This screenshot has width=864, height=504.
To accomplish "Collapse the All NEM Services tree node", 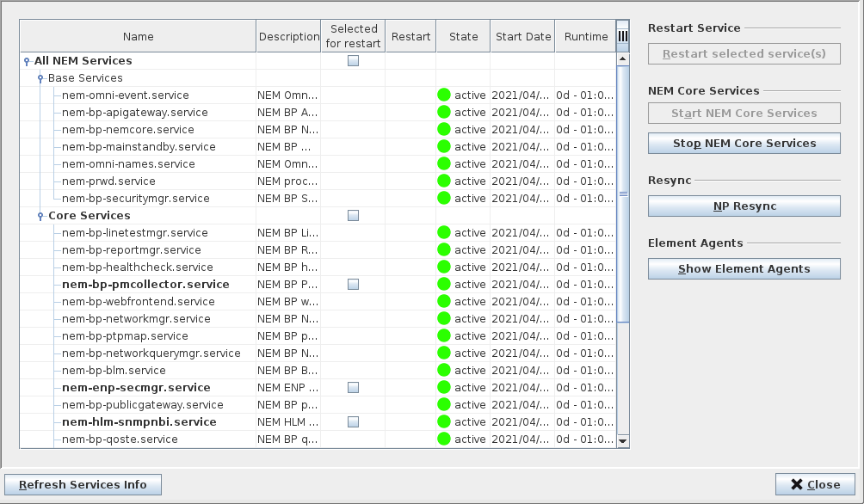I will point(27,62).
